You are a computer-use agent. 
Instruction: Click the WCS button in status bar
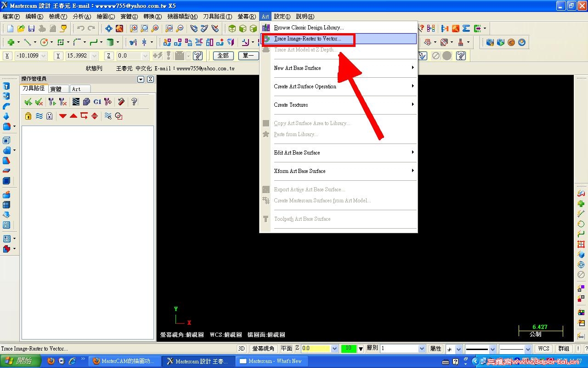tap(544, 349)
